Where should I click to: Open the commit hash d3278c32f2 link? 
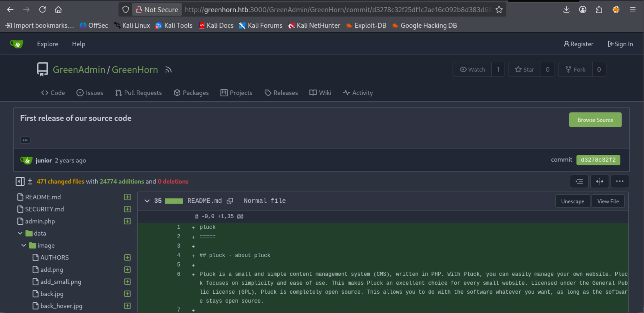click(598, 160)
